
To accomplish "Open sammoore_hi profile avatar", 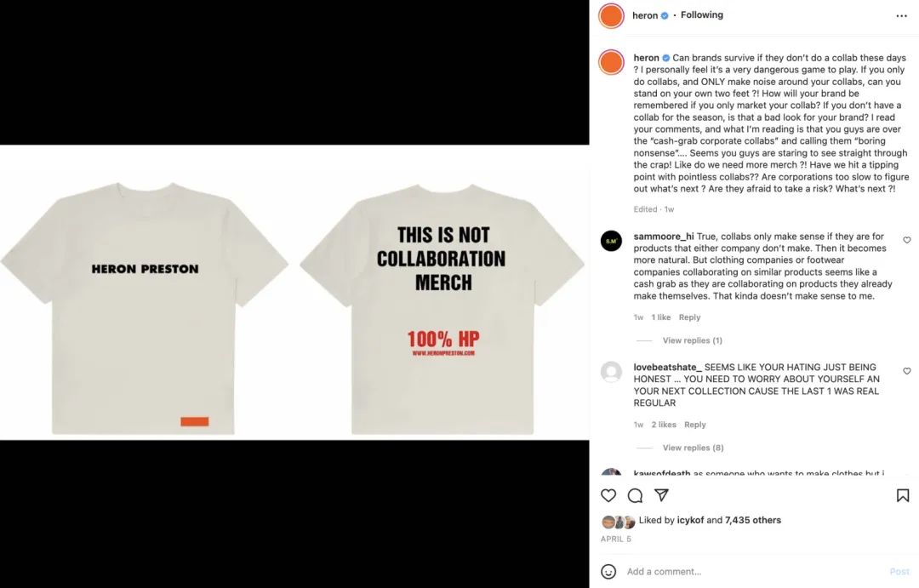I will [611, 242].
